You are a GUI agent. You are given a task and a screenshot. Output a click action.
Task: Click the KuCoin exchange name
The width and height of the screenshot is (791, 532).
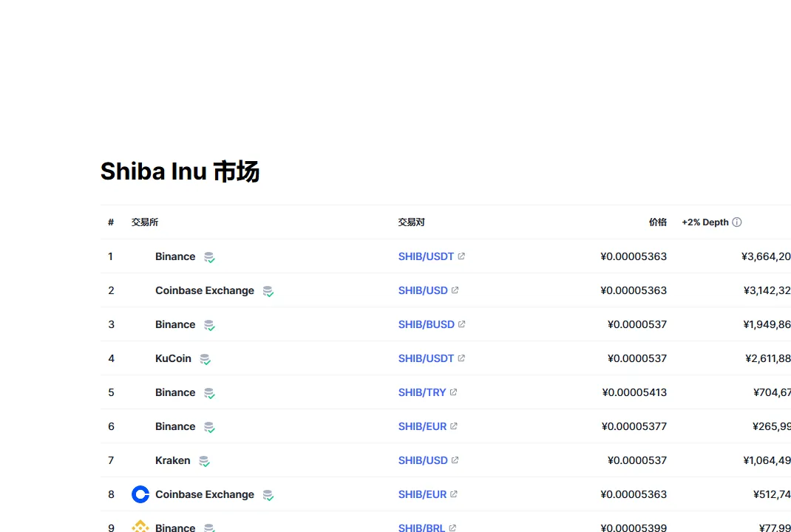(x=173, y=358)
